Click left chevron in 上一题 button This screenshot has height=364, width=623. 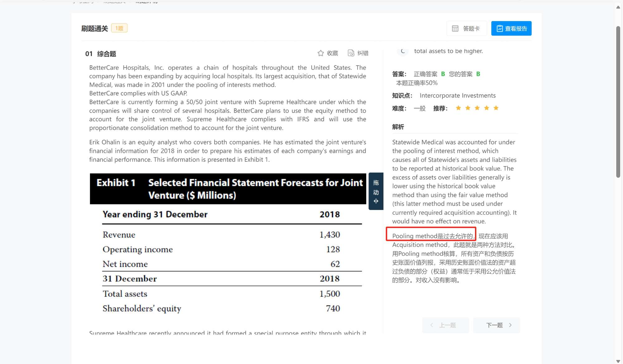[x=432, y=325]
